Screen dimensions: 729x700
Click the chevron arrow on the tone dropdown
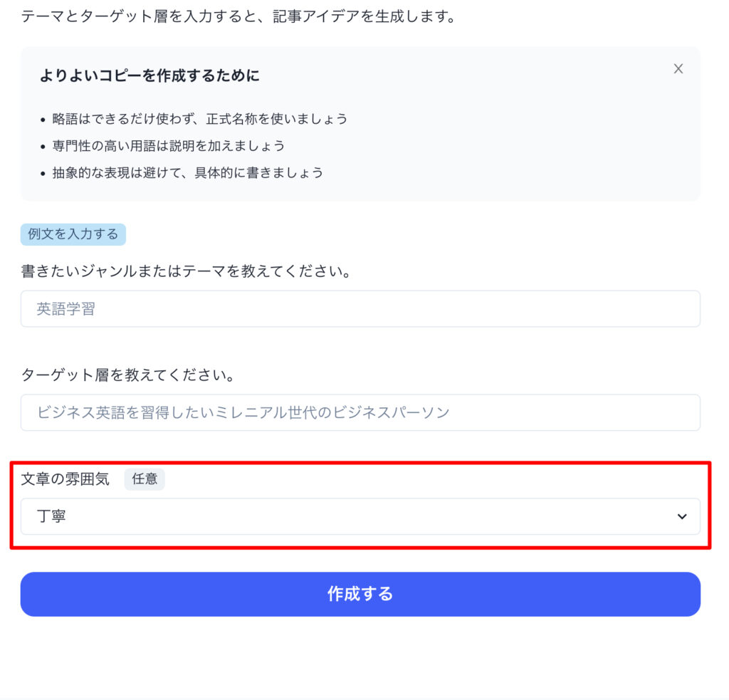click(x=682, y=516)
